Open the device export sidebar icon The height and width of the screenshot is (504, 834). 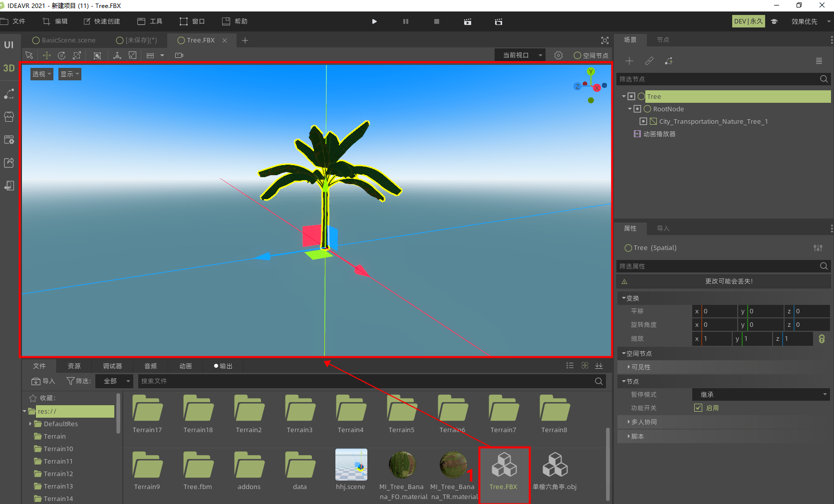pyautogui.click(x=9, y=186)
